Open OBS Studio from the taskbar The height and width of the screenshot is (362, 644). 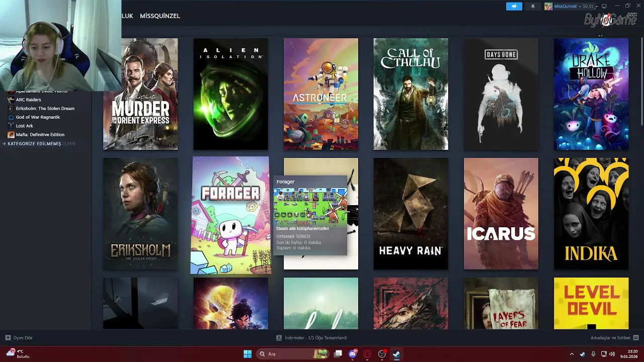pos(382,354)
